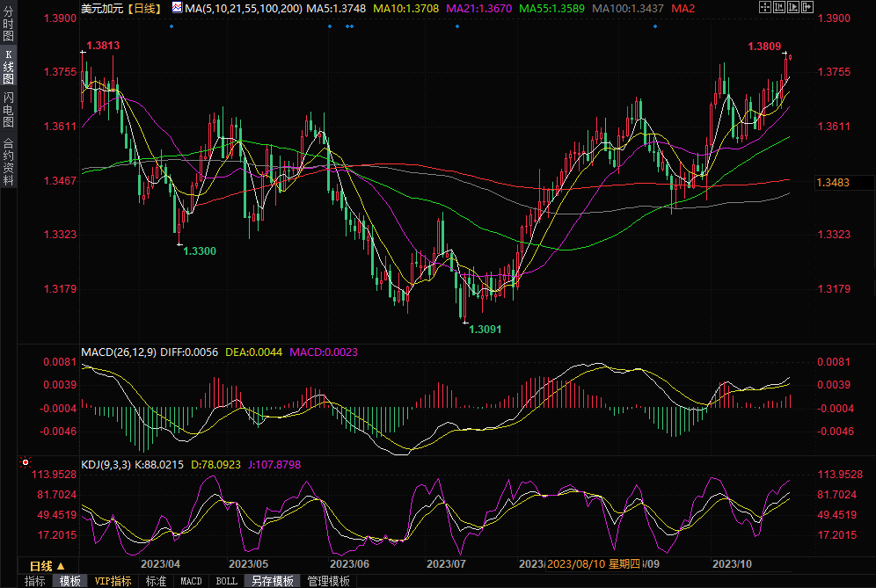The width and height of the screenshot is (876, 588).
Task: Click the crosshair cursor icon at top right
Action: click(x=766, y=8)
